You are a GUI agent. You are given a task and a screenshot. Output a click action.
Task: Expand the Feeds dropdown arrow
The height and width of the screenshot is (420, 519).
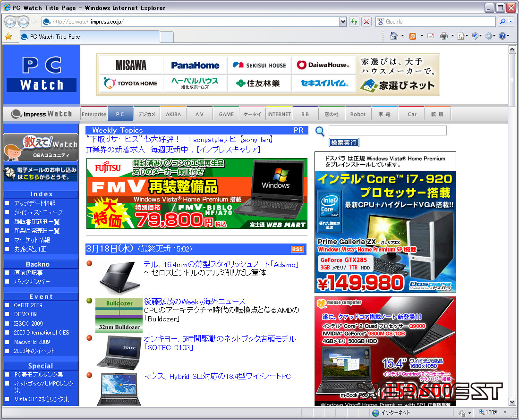422,36
